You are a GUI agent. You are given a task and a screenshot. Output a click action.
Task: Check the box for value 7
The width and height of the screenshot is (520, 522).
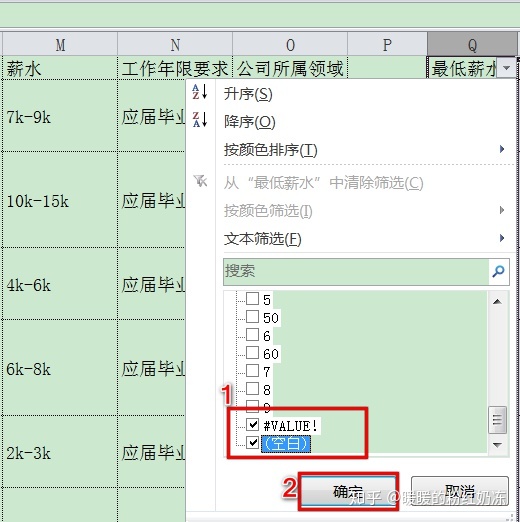tap(252, 370)
